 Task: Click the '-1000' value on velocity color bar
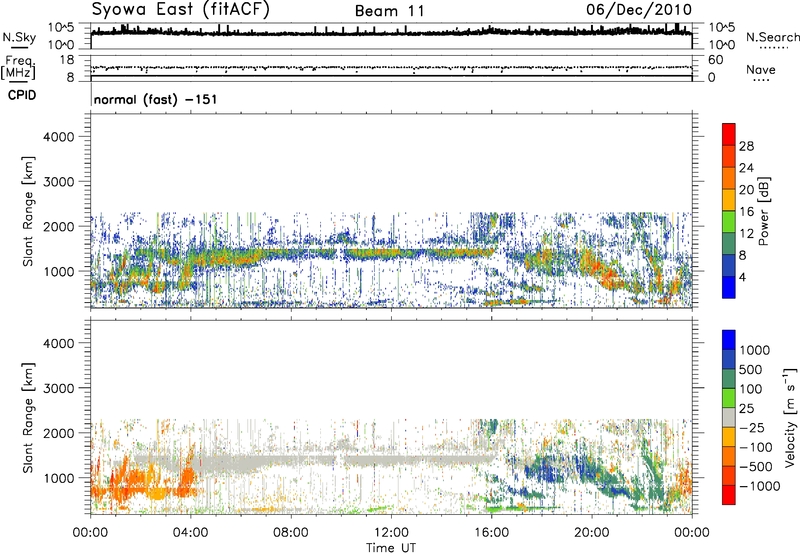pyautogui.click(x=760, y=486)
